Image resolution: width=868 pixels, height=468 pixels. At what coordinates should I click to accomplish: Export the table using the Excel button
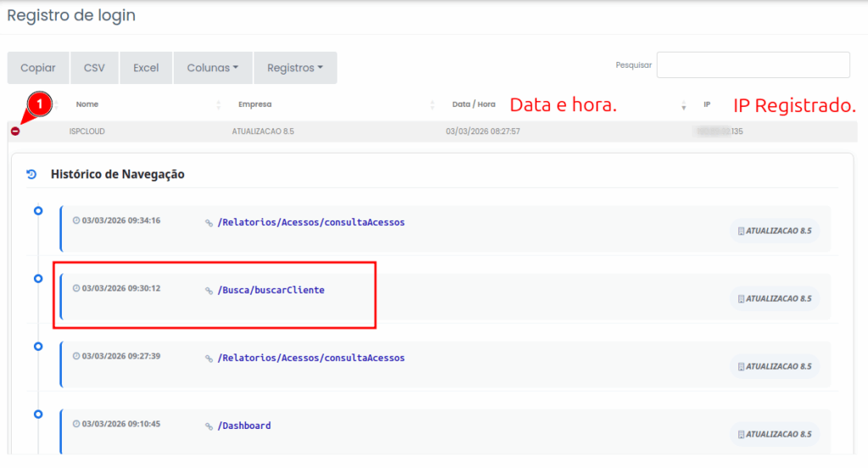[x=146, y=68]
